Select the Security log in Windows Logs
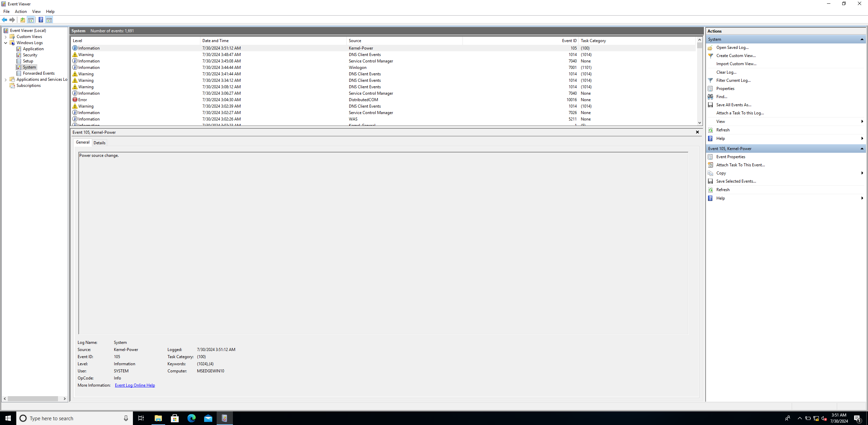868x425 pixels. [29, 55]
